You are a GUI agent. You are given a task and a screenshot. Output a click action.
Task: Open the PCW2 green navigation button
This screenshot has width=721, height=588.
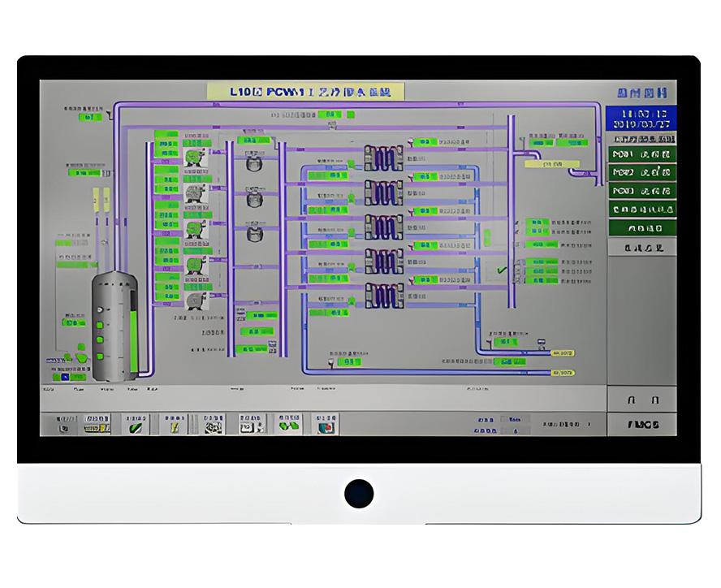[x=641, y=173]
